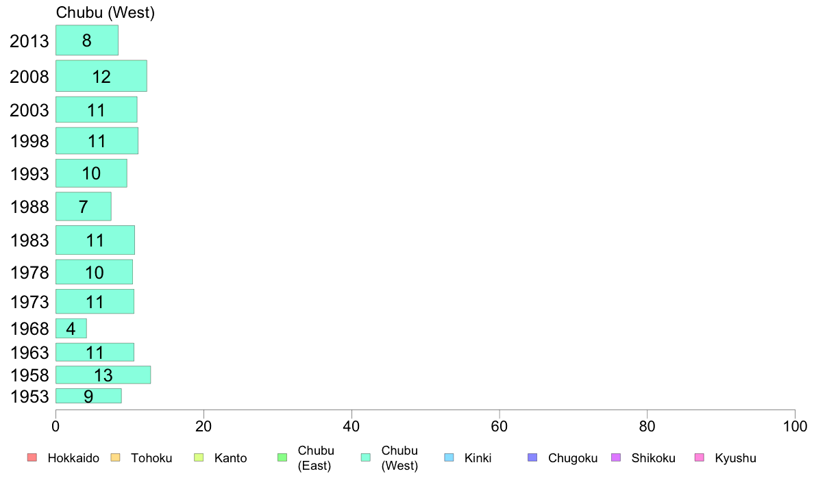Click the 100 tick on x-axis
814x504 pixels.
pos(795,427)
